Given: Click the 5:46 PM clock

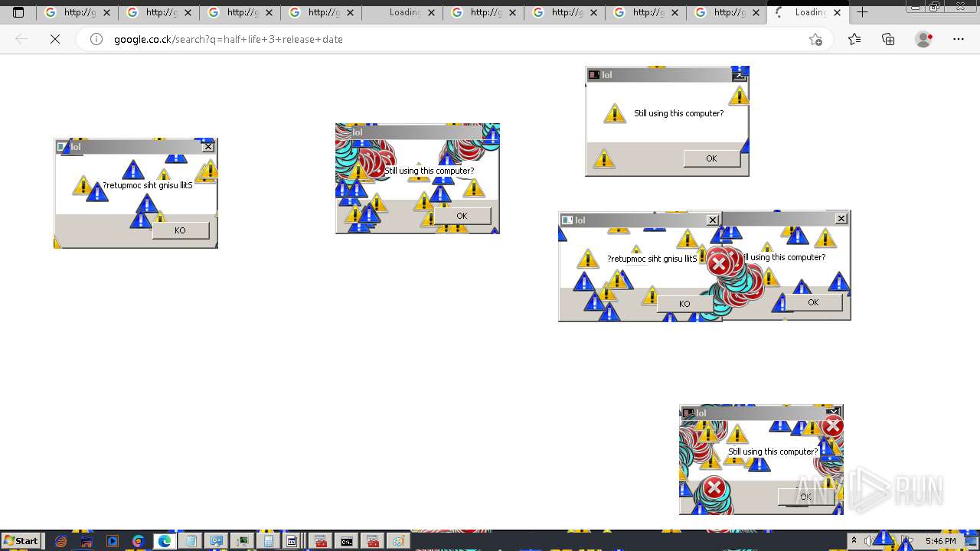Looking at the screenshot, I should coord(940,541).
